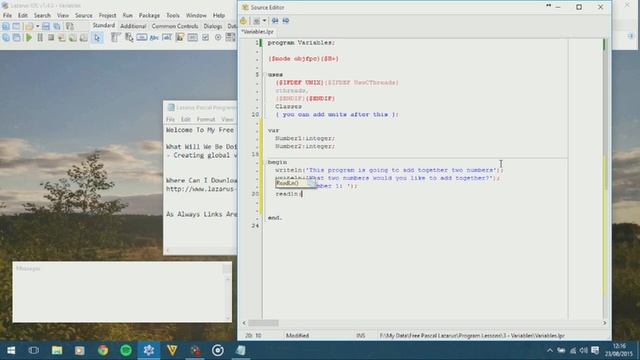The height and width of the screenshot is (360, 640).
Task: Open the Help menu in Lazarus IDE
Action: [x=219, y=15]
